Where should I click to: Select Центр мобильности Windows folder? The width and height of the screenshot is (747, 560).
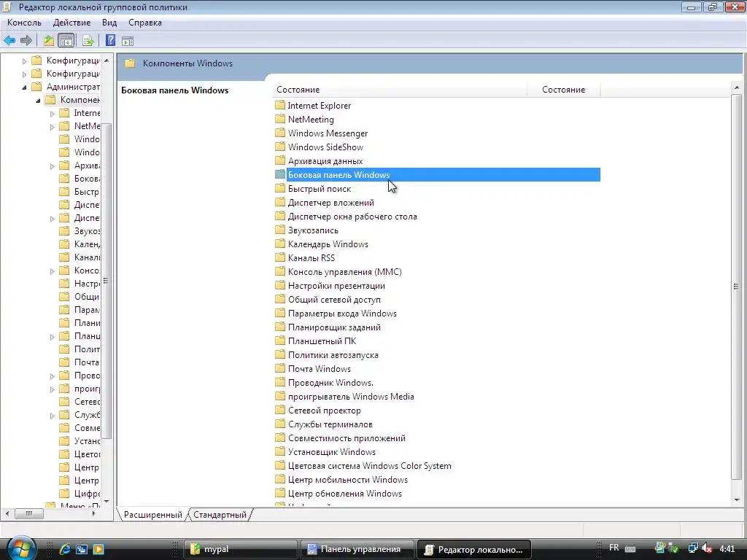coord(341,480)
